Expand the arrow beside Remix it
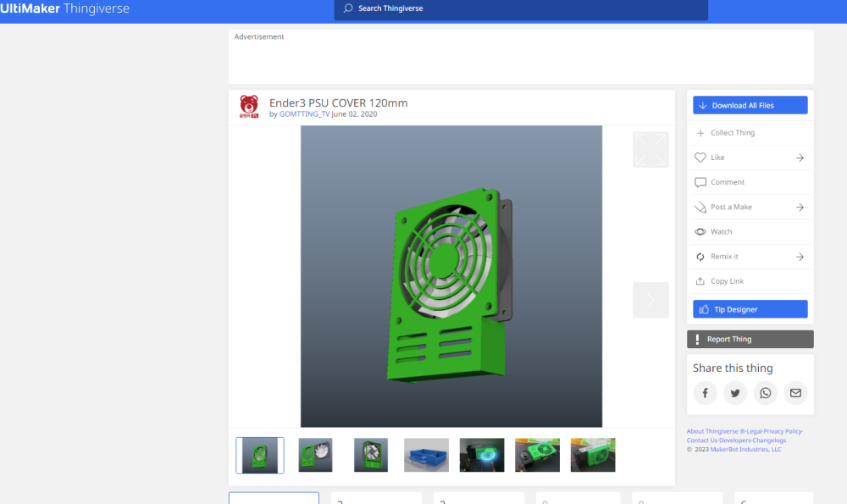The height and width of the screenshot is (504, 847). click(x=800, y=257)
